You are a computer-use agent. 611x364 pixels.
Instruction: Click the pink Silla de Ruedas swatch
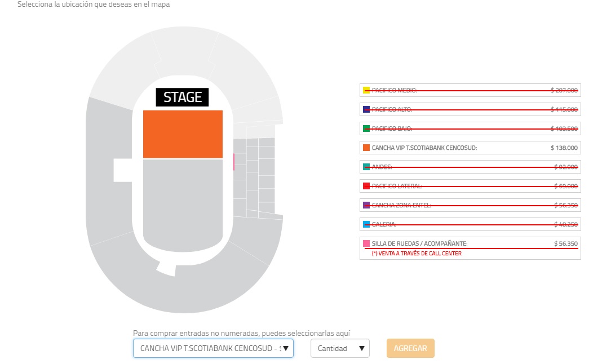366,243
